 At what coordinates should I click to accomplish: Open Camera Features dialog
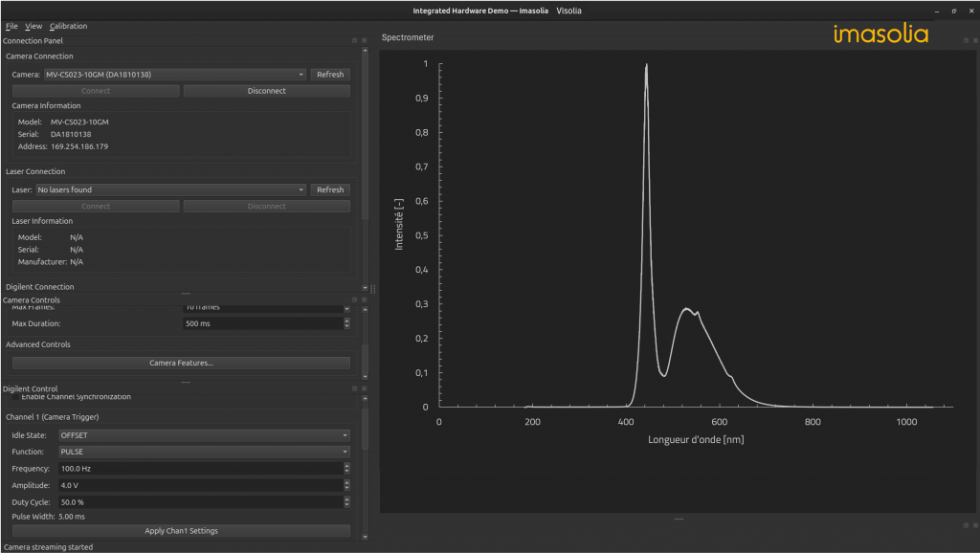(181, 363)
